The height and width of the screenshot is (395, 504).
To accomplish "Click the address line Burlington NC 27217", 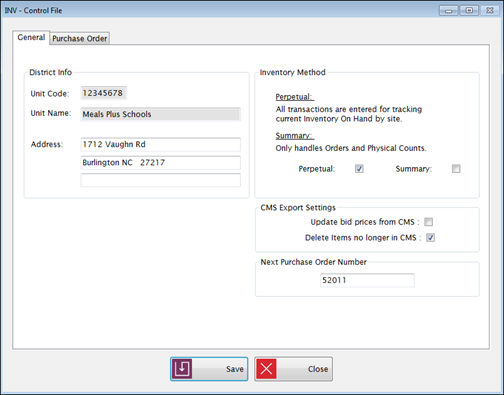I will coord(160,163).
